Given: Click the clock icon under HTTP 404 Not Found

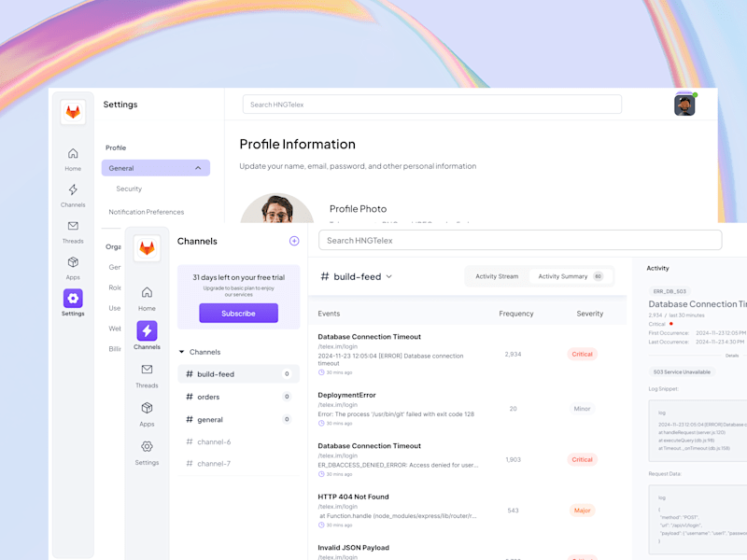Looking at the screenshot, I should tap(321, 525).
